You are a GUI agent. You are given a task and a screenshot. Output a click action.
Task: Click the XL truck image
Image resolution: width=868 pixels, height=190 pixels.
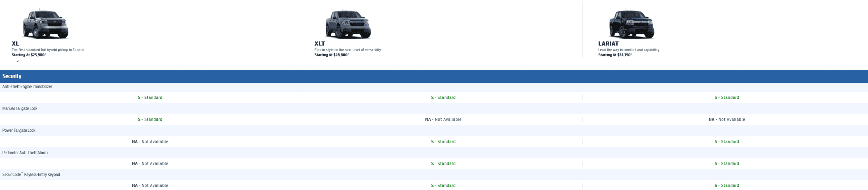click(46, 24)
